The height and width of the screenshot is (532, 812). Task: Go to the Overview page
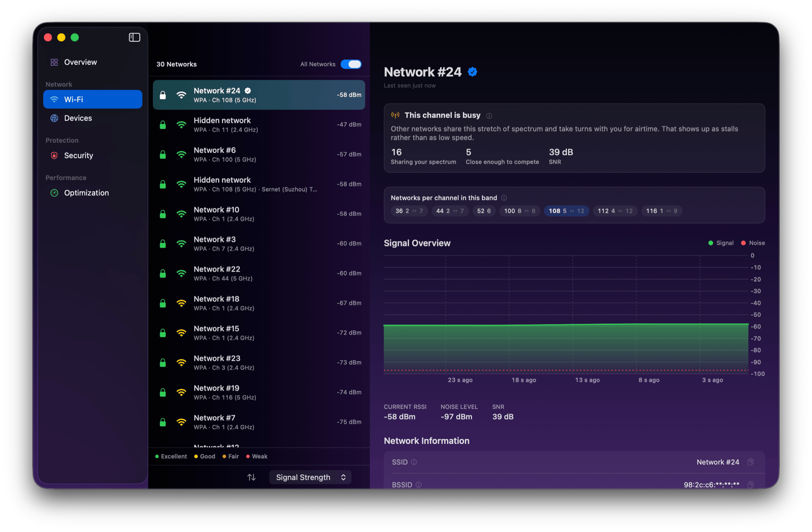click(93, 62)
